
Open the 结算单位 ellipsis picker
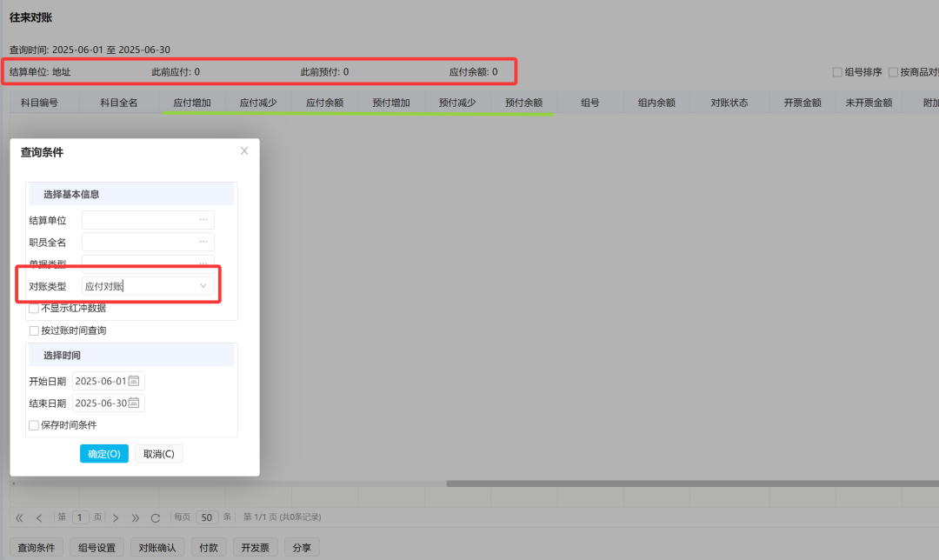coord(203,221)
